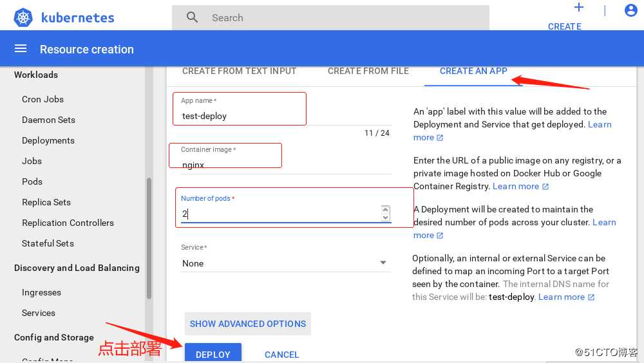Open the hamburger navigation menu

click(21, 49)
